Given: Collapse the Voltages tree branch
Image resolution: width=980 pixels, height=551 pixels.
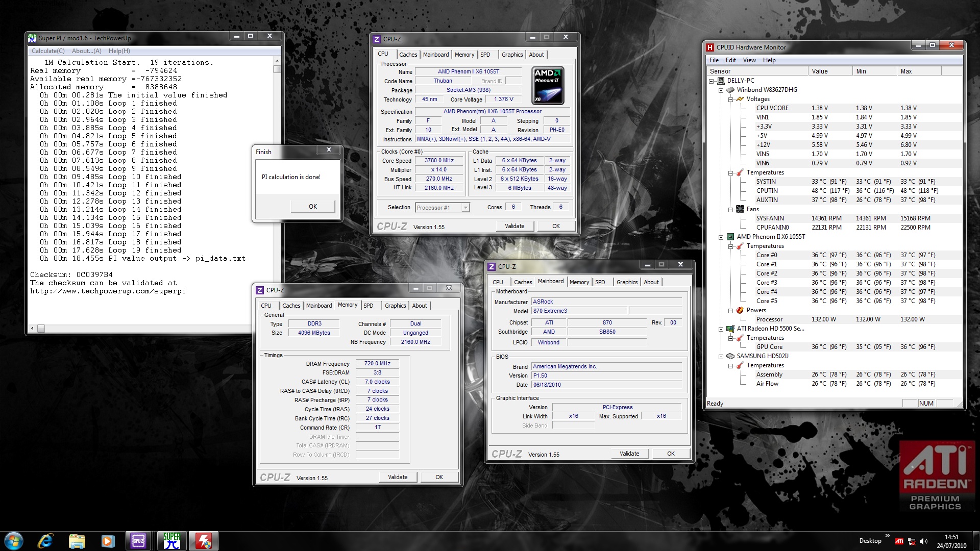Looking at the screenshot, I should (731, 99).
